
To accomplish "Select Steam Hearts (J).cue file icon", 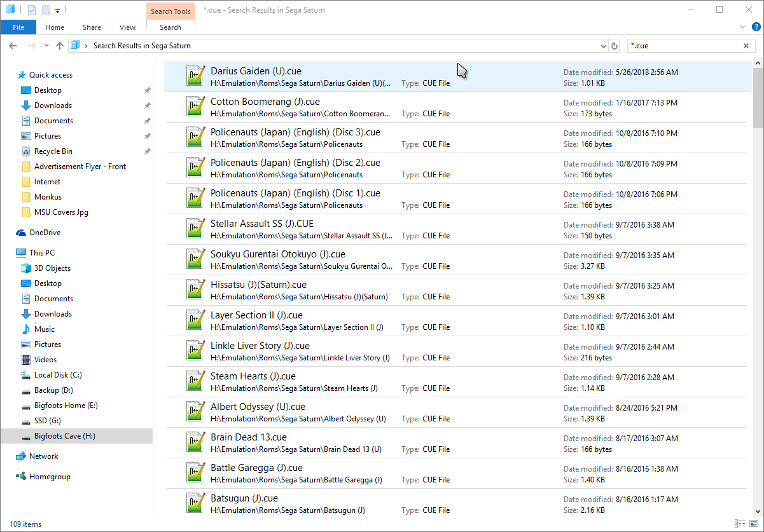I will tap(195, 381).
